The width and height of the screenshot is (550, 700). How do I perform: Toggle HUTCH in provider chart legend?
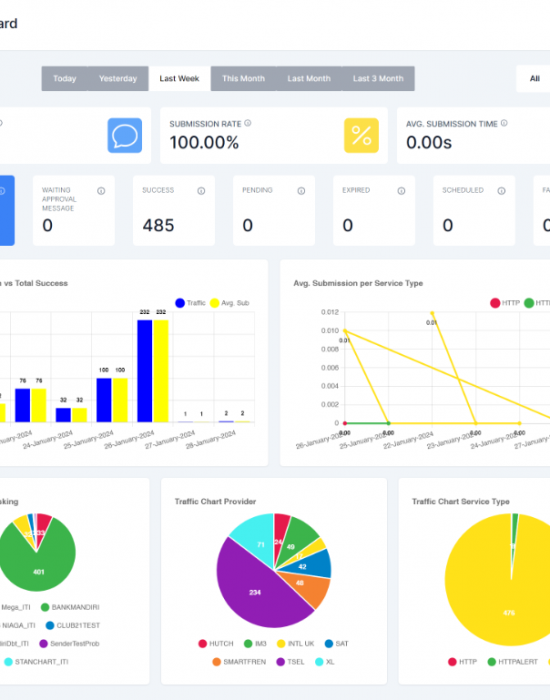[216, 644]
